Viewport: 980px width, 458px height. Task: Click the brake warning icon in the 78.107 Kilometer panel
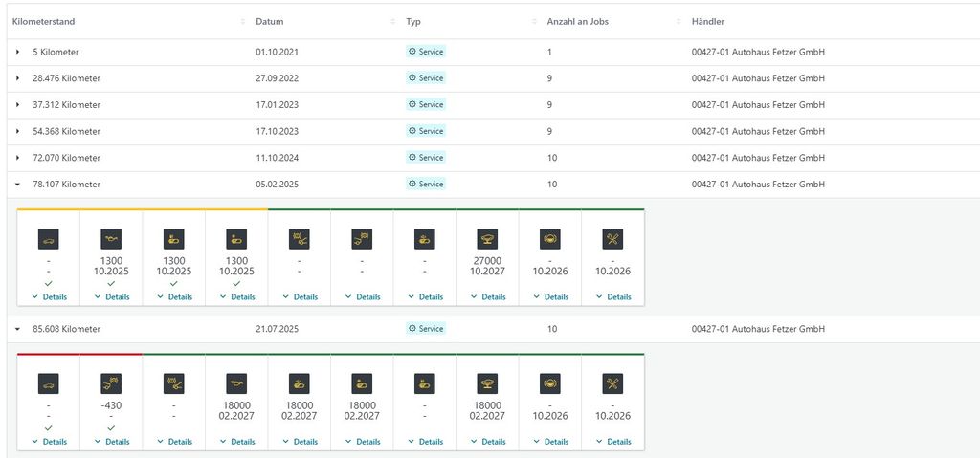[550, 239]
